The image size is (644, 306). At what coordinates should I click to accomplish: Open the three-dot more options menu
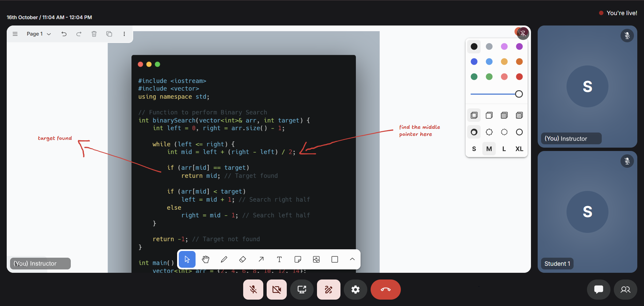click(124, 34)
